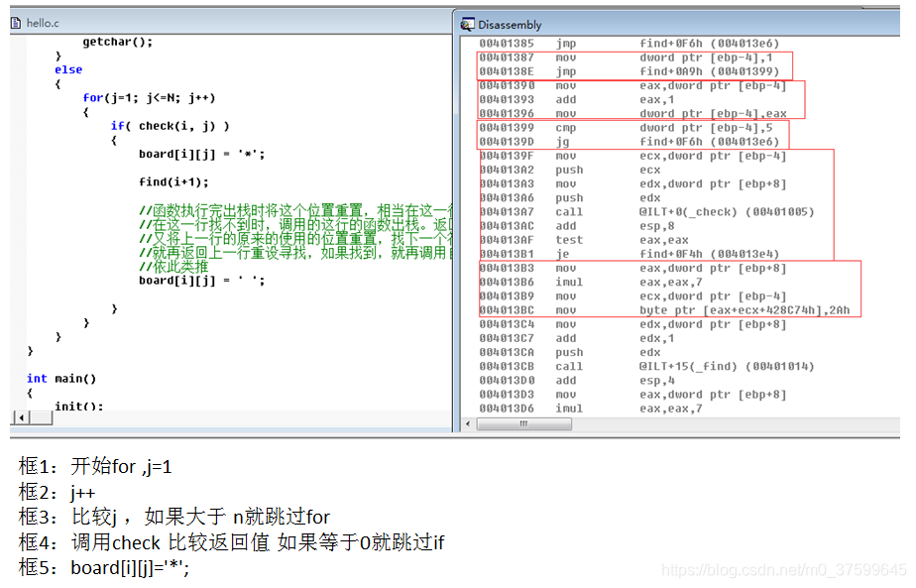
Task: Click the Disassembly horizontal scrollbar thumb
Action: pyautogui.click(x=524, y=423)
